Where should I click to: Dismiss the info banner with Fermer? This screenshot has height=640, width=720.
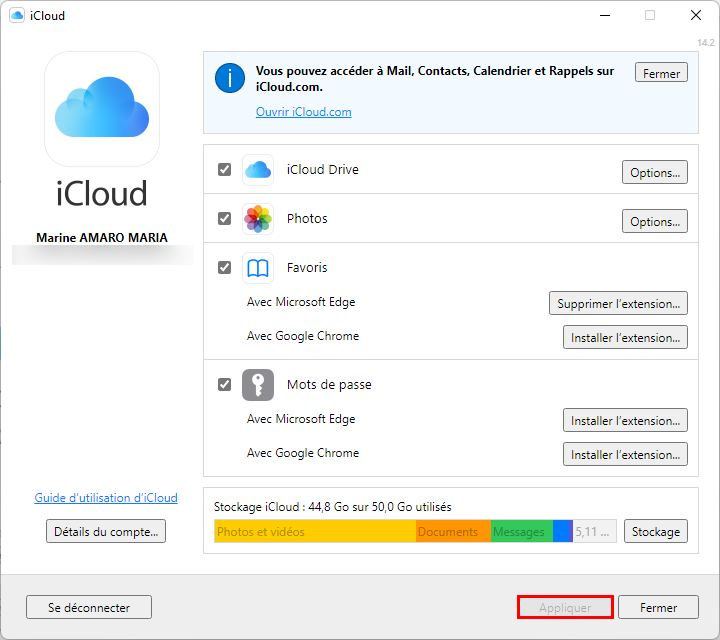tap(661, 73)
